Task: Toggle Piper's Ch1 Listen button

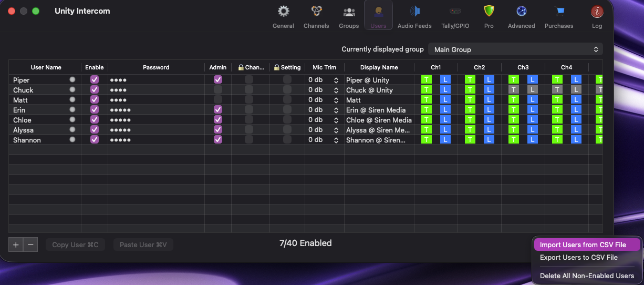Action: pos(445,79)
